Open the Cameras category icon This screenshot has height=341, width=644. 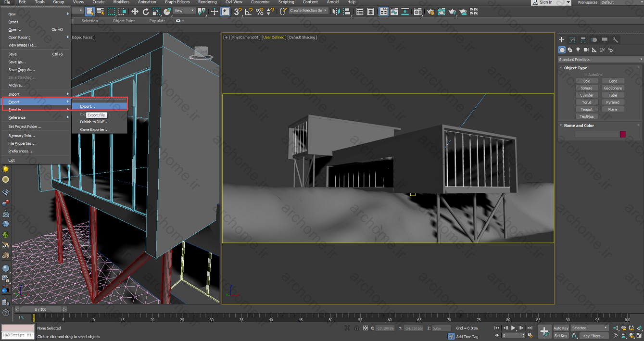(586, 50)
